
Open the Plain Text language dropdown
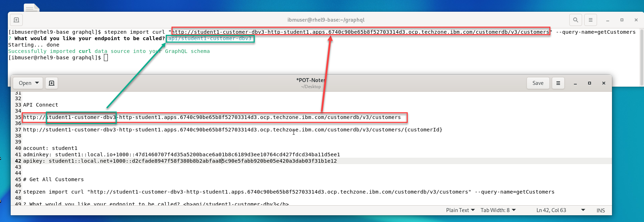[460, 210]
